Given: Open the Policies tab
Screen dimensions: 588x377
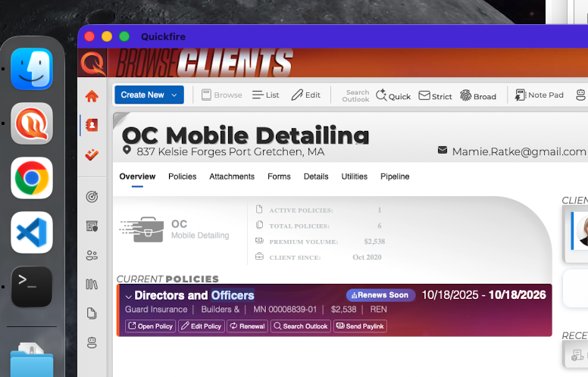Looking at the screenshot, I should [182, 176].
